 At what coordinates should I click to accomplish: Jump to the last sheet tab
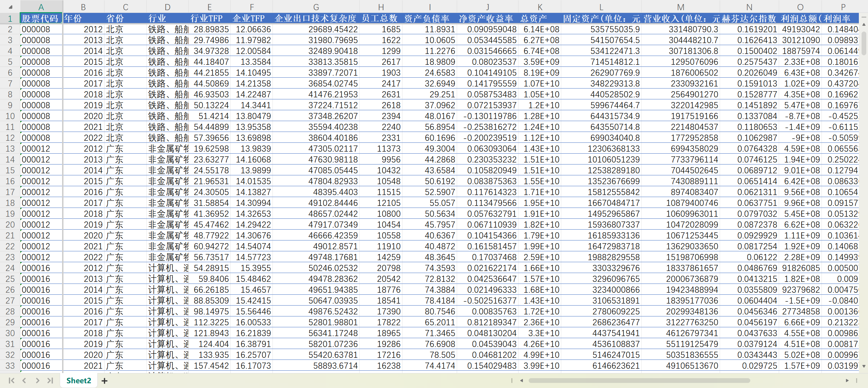(50, 381)
